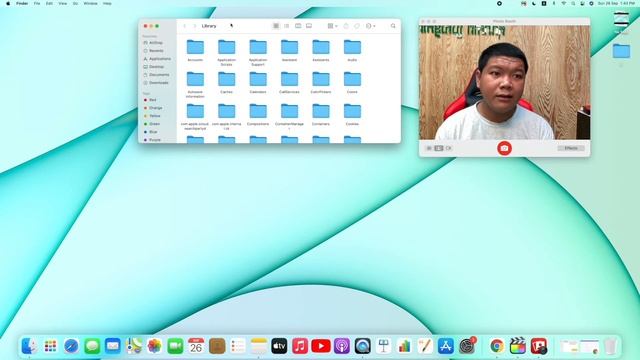Go back in Finder's Library window
The height and width of the screenshot is (360, 640).
tap(184, 26)
